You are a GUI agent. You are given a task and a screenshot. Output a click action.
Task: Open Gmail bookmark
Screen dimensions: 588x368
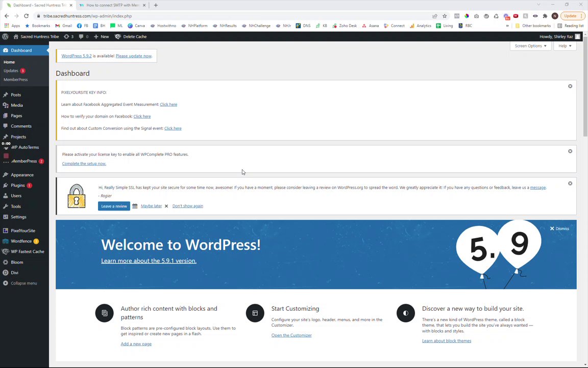63,26
